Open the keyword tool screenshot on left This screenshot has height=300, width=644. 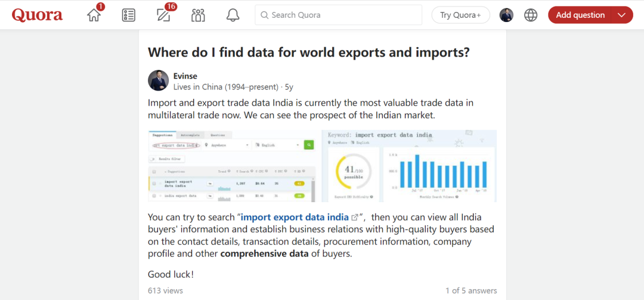tap(232, 166)
